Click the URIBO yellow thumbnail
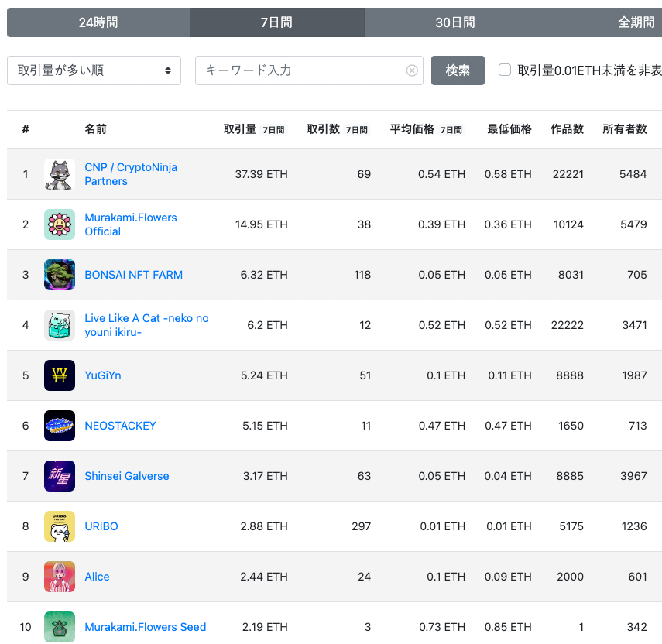This screenshot has height=644, width=662. click(x=60, y=526)
